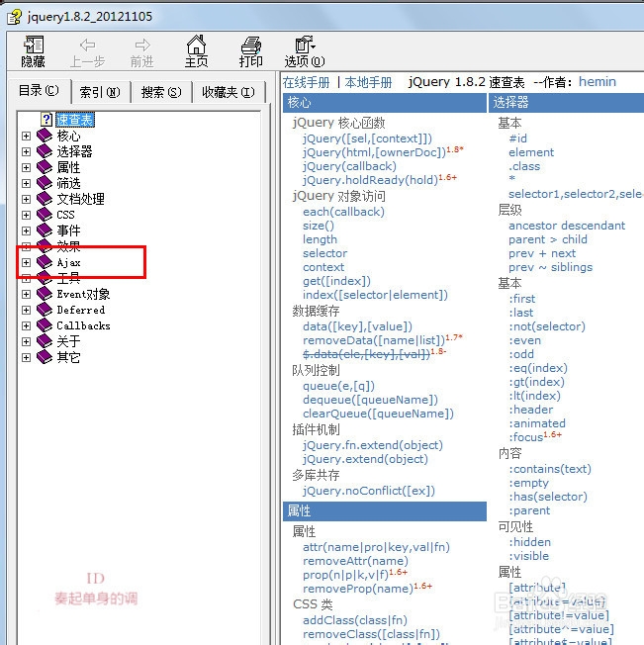
Task: Click the purple book icon beside Callbacks
Action: (45, 325)
